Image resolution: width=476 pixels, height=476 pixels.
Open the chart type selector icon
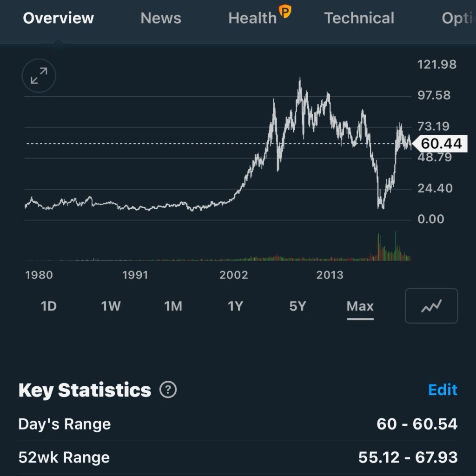point(431,306)
